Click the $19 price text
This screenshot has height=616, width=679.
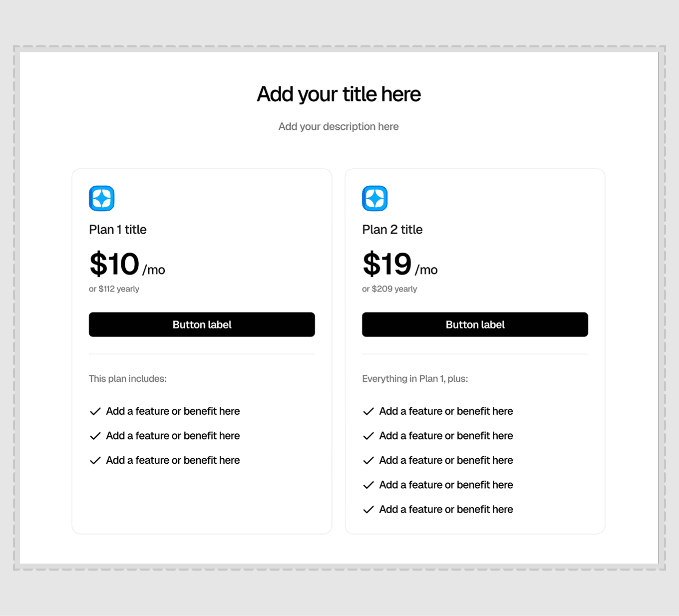click(x=387, y=264)
